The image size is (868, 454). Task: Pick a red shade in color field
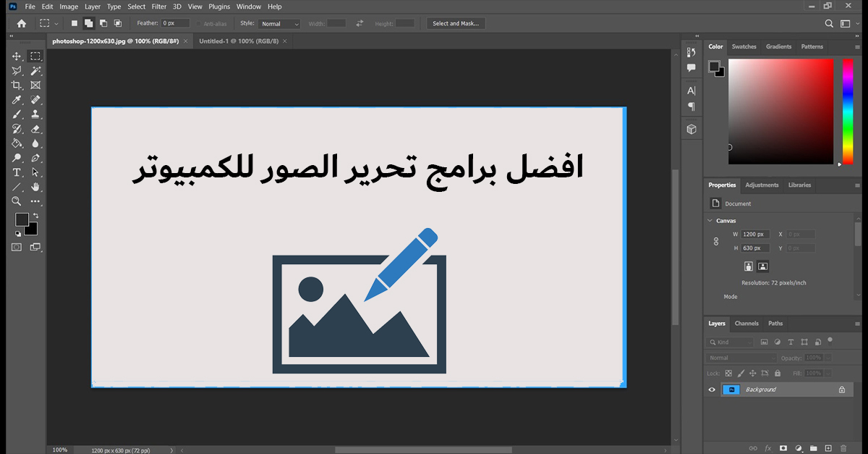pos(781,112)
